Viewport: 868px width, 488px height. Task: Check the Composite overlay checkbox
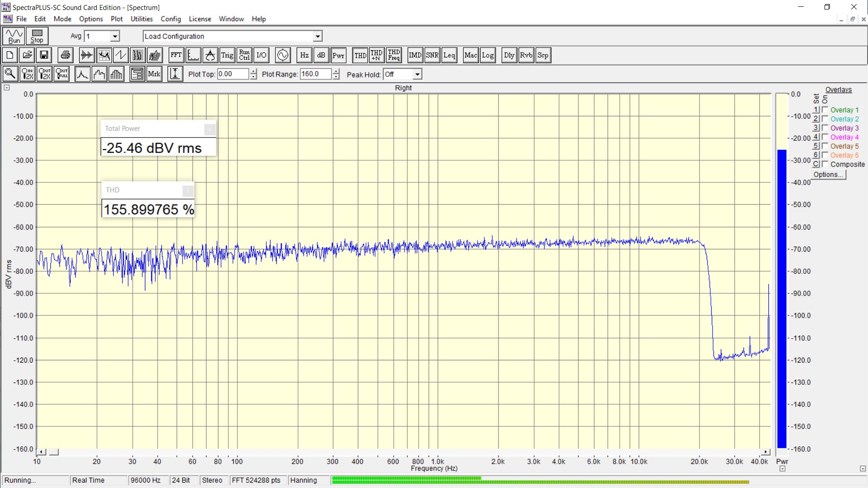point(825,164)
